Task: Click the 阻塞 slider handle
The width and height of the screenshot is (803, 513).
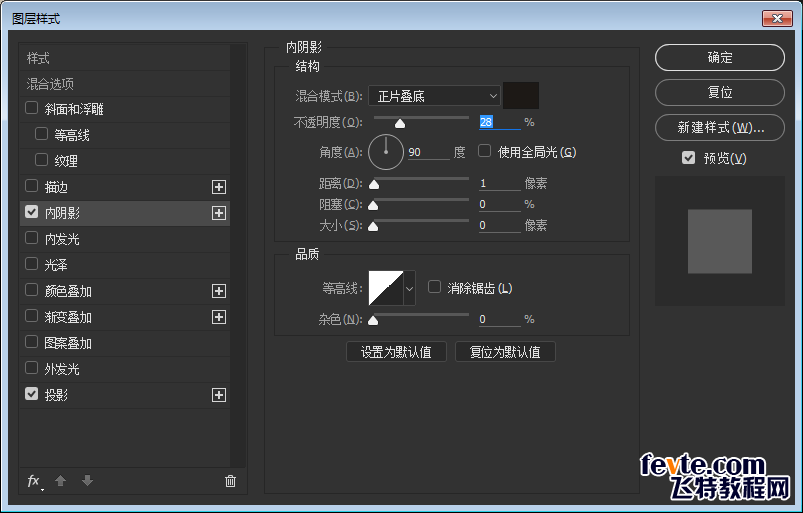Action: [373, 205]
